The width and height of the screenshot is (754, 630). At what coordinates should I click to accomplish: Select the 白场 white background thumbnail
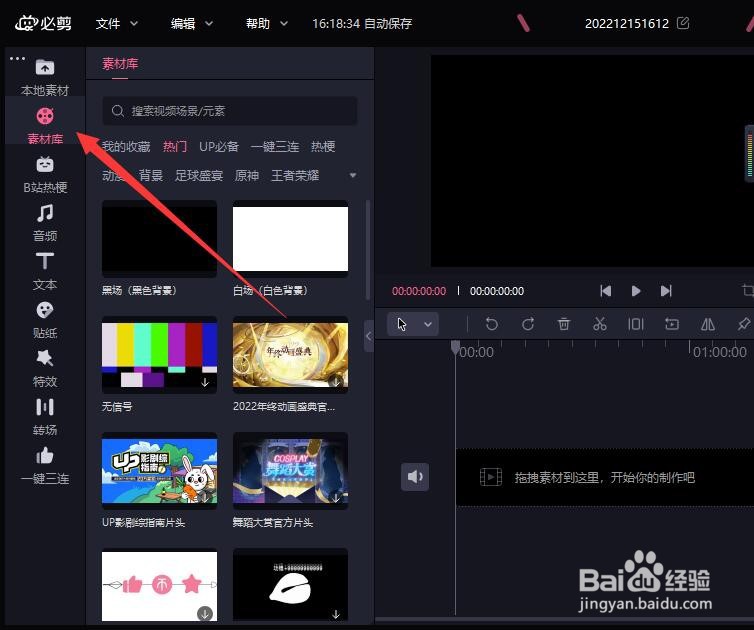(290, 239)
